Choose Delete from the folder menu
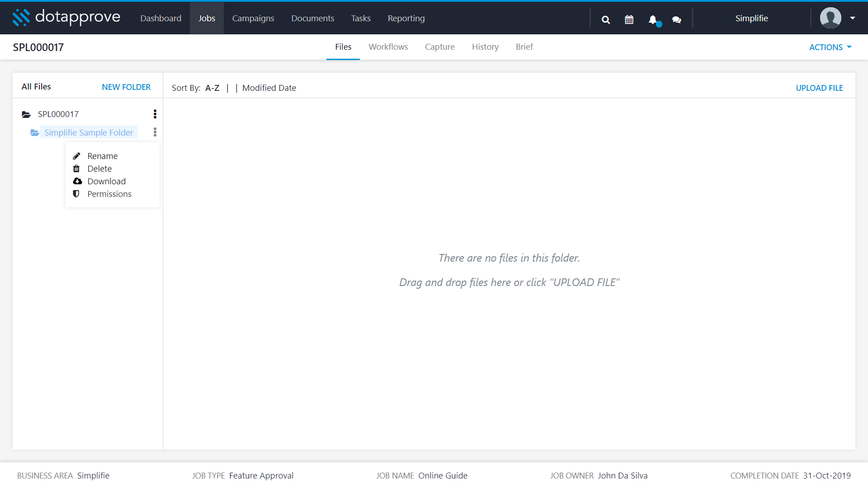868x488 pixels. (x=99, y=169)
